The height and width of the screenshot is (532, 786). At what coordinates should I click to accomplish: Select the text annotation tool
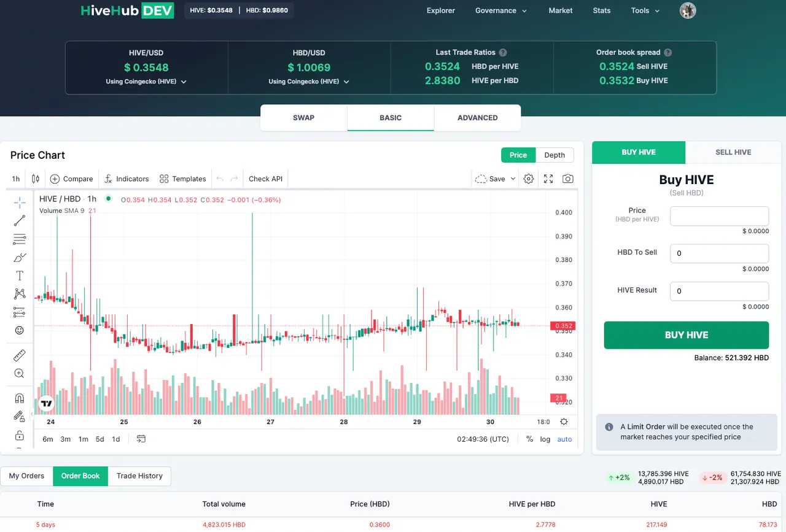20,276
